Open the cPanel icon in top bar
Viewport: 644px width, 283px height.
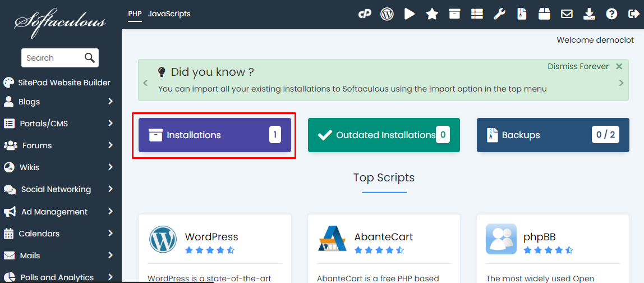pos(365,15)
